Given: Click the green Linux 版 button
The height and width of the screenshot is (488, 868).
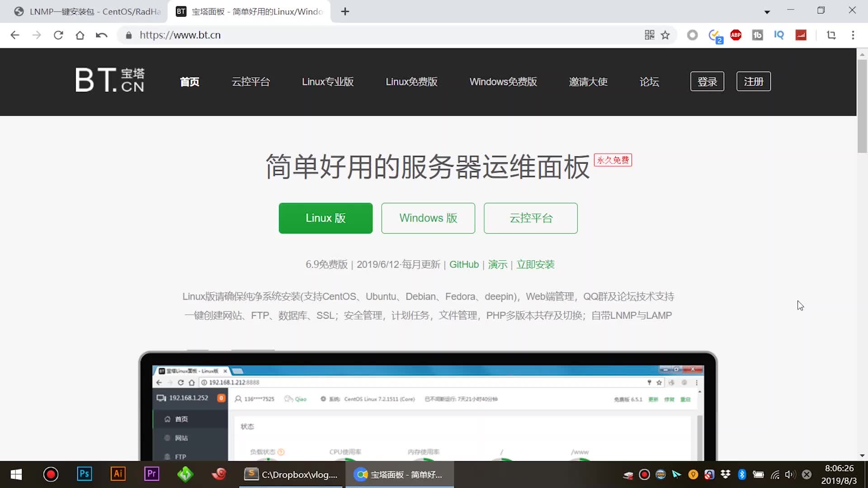Looking at the screenshot, I should click(x=325, y=218).
